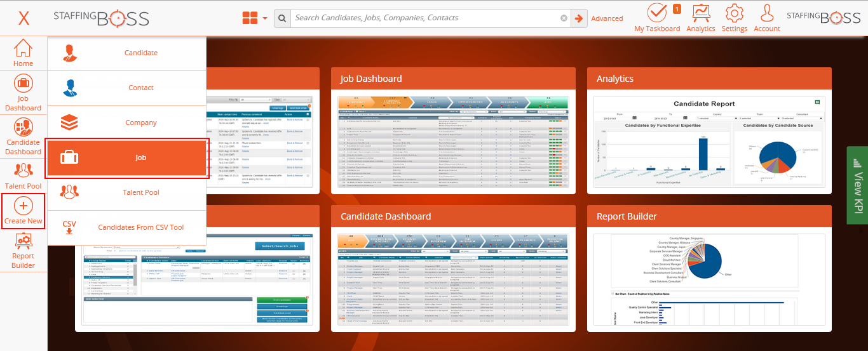Click the taskboard notification badge 1

(x=677, y=9)
